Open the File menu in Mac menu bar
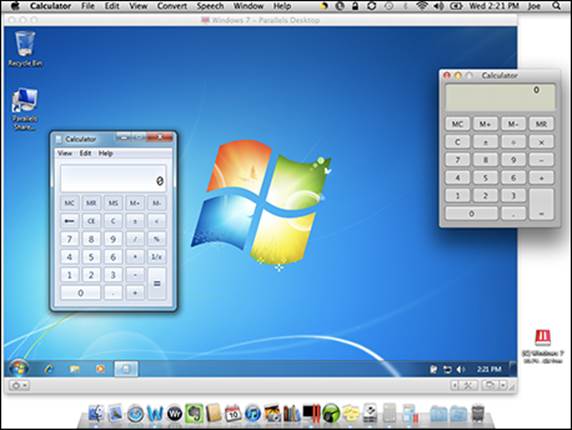Screen dimensions: 572x430 (88, 6)
